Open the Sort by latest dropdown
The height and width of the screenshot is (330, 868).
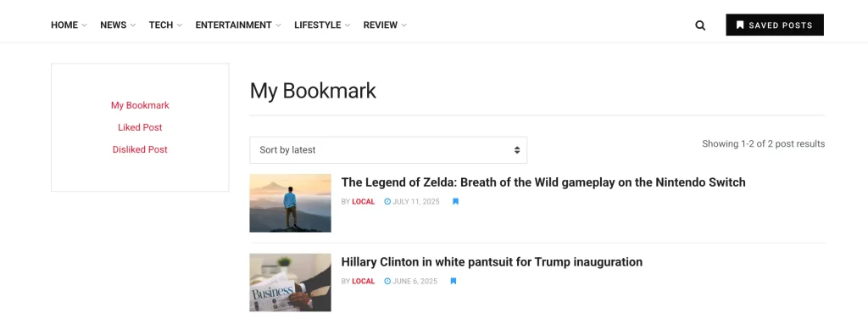388,150
